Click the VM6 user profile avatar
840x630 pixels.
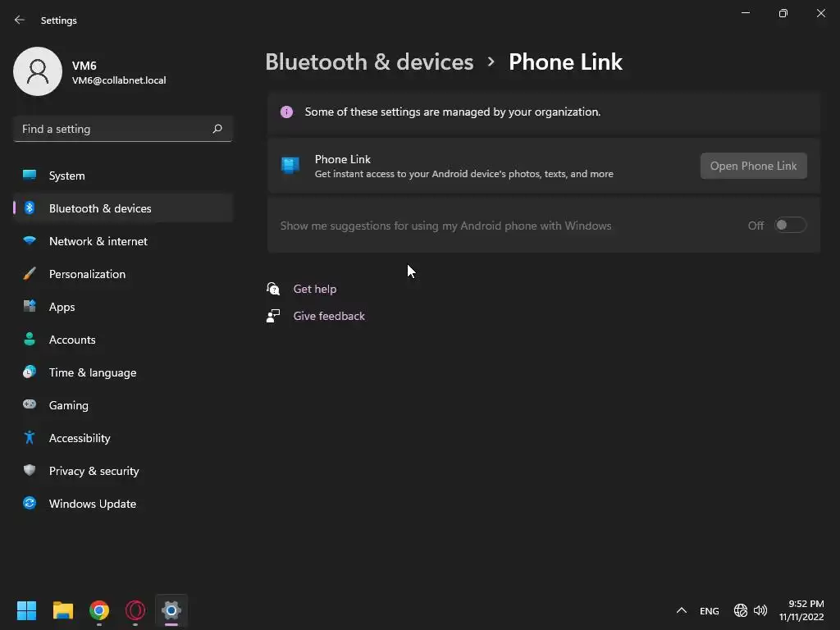(38, 71)
